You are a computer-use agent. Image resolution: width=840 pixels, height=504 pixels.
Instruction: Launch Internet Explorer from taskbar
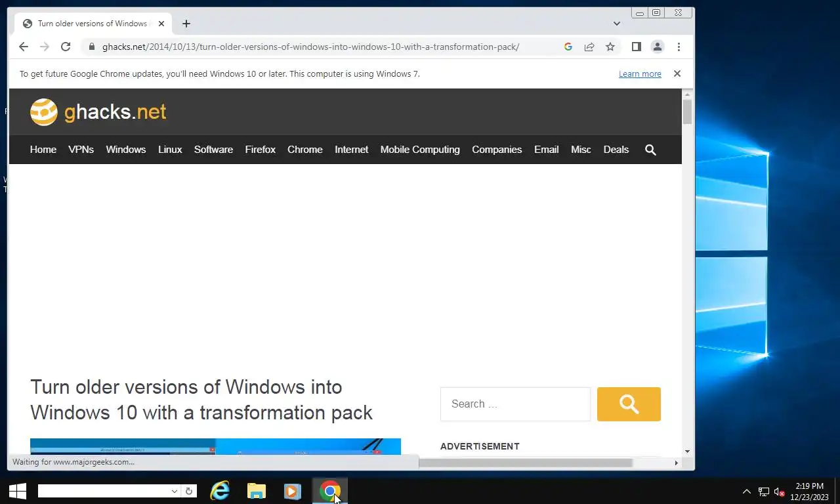tap(220, 491)
